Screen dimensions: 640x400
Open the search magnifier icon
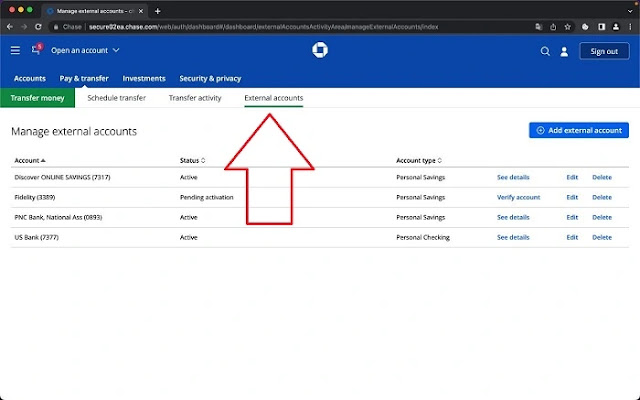(545, 51)
